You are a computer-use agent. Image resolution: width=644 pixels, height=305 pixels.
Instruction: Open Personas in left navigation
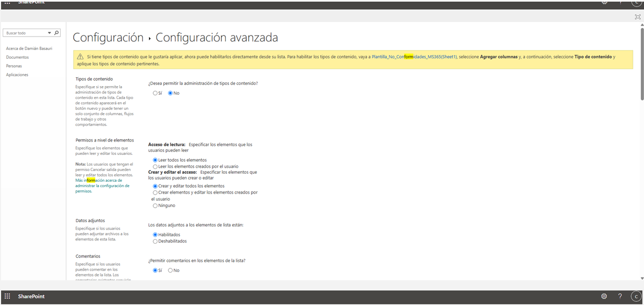(x=14, y=66)
